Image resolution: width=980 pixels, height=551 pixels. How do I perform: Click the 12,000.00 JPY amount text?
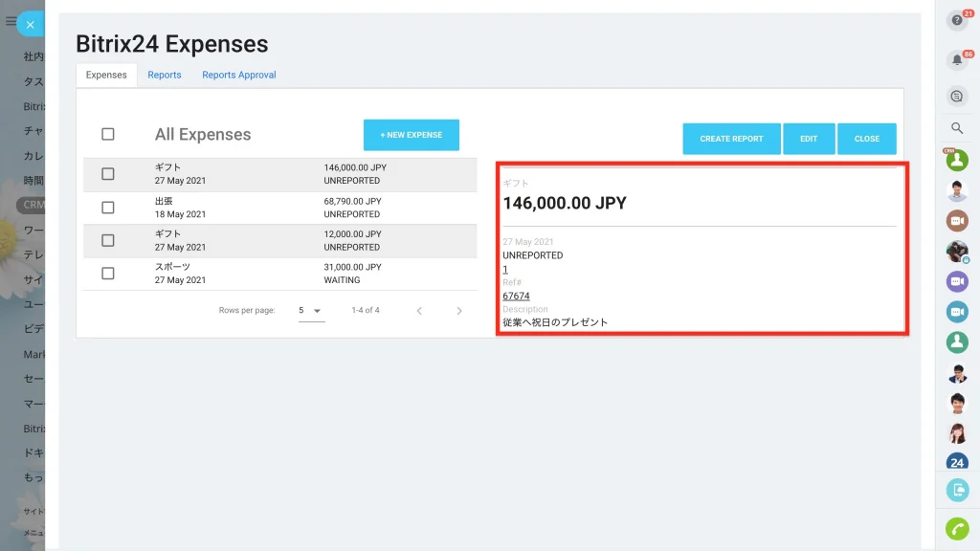[352, 233]
